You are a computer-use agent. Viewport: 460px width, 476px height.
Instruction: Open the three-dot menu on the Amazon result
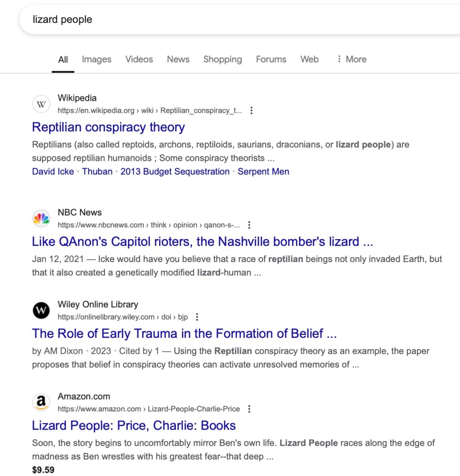coord(249,409)
